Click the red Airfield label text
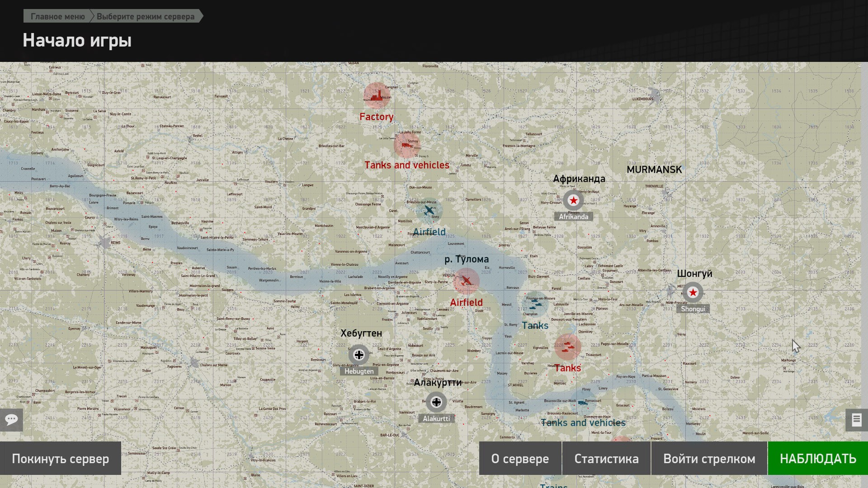The height and width of the screenshot is (488, 868). [x=466, y=303]
